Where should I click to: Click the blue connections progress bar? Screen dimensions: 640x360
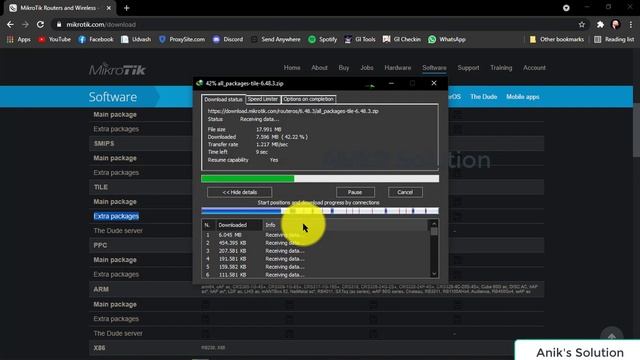pyautogui.click(x=320, y=211)
